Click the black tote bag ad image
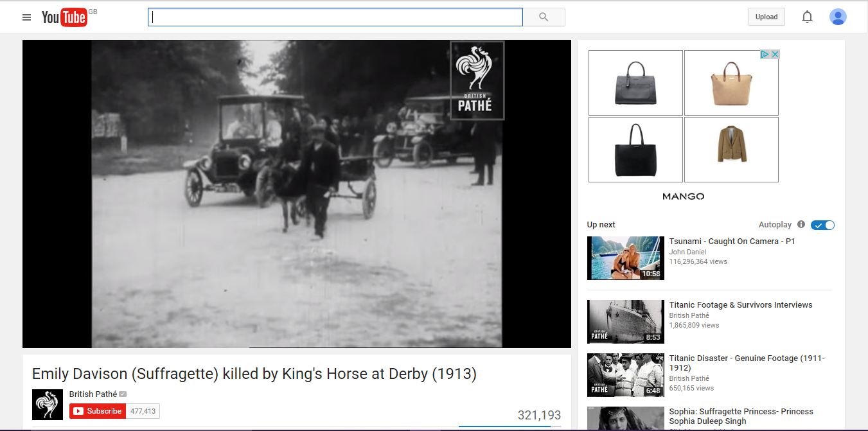This screenshot has width=868, height=431. point(635,150)
